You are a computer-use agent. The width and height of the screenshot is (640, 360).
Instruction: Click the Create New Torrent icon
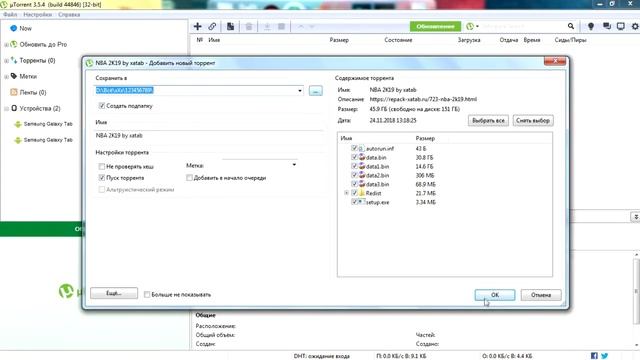pyautogui.click(x=231, y=27)
